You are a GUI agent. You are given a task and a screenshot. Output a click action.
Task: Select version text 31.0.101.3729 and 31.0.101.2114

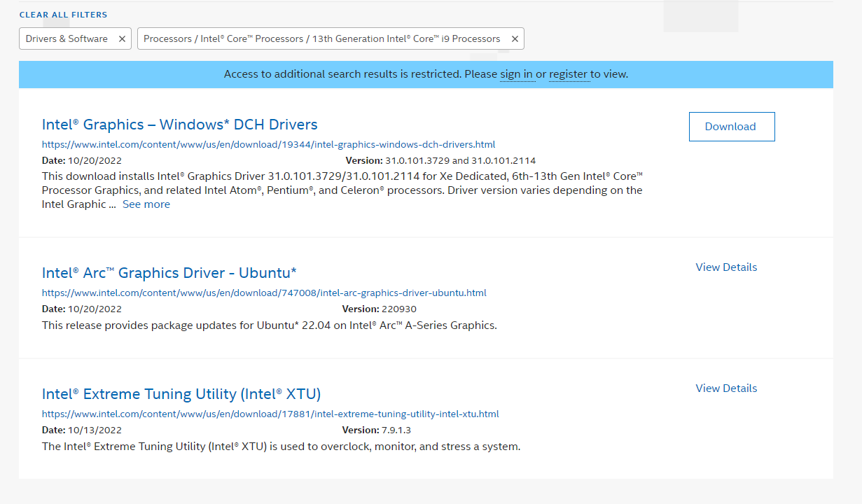point(461,160)
